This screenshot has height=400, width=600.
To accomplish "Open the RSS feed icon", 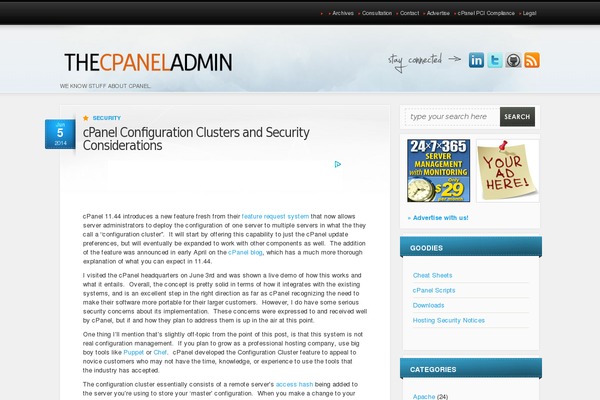I will [532, 60].
